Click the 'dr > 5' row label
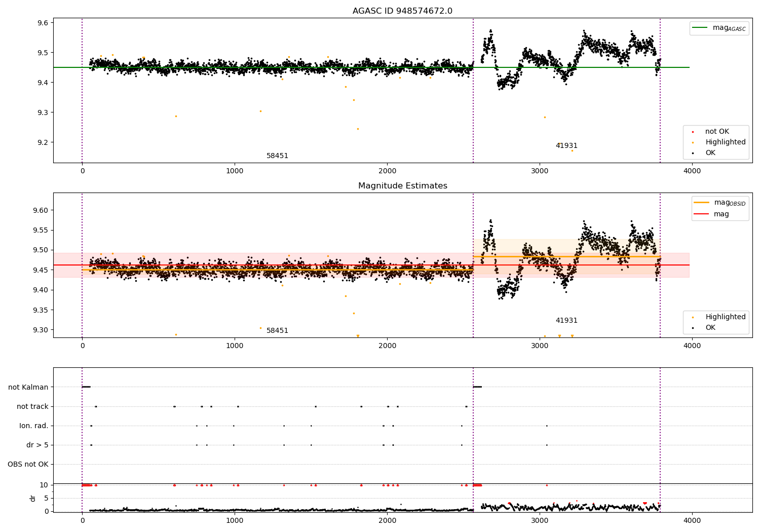Image resolution: width=760 pixels, height=532 pixels. click(x=37, y=445)
